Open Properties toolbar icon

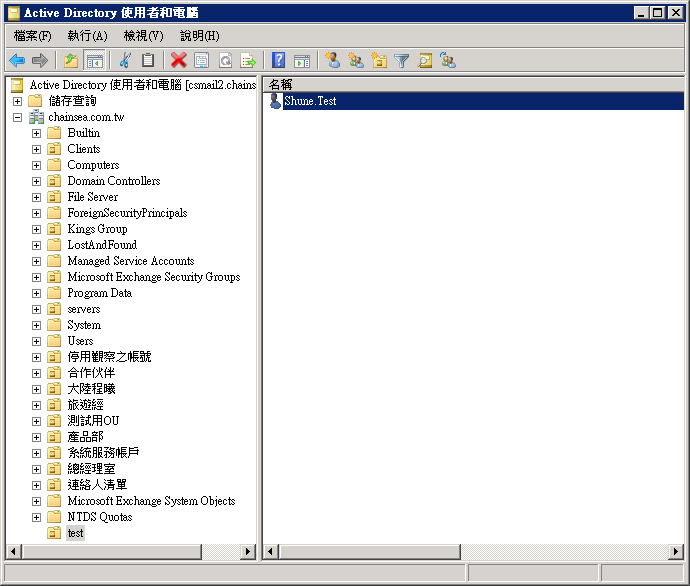(x=202, y=60)
